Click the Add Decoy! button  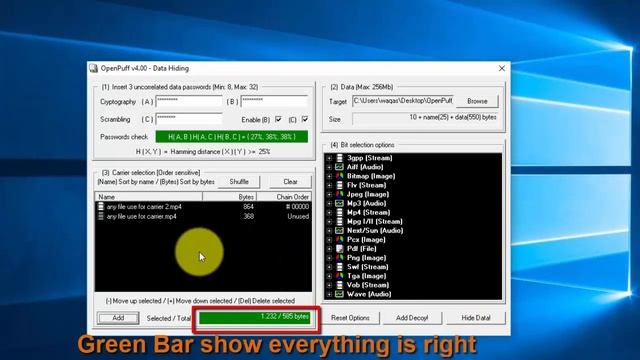click(412, 318)
